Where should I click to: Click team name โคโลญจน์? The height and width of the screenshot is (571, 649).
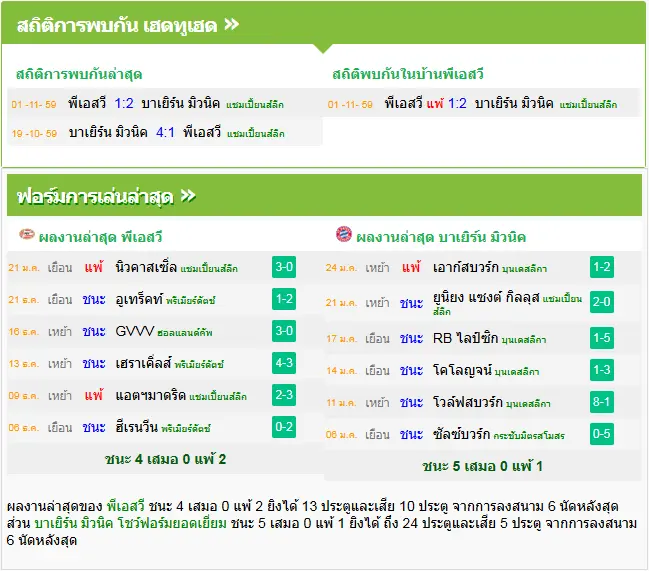(462, 370)
